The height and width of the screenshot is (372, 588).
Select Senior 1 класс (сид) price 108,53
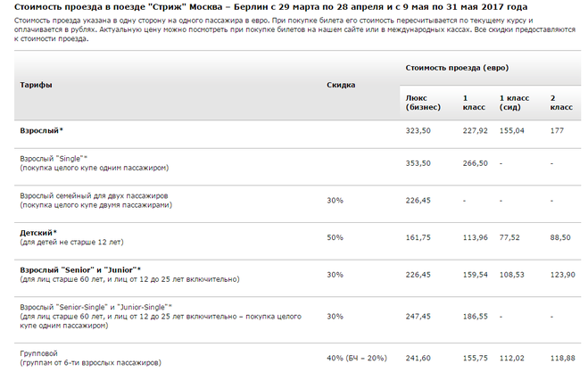pos(511,275)
